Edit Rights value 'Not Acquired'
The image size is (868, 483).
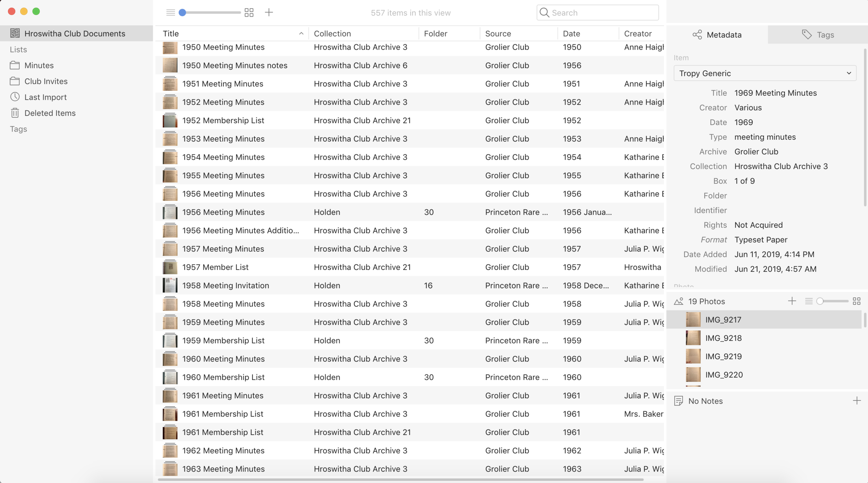click(x=758, y=225)
